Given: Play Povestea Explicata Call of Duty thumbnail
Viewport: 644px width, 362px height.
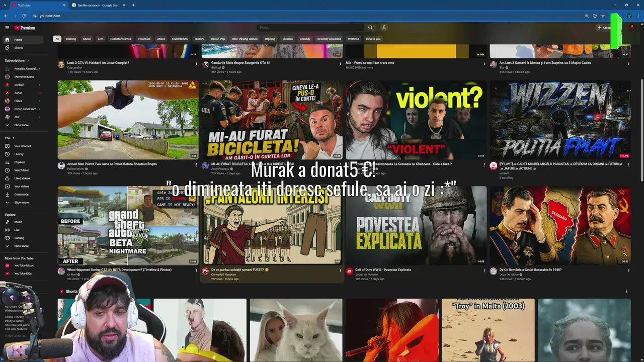Looking at the screenshot, I should click(x=416, y=226).
